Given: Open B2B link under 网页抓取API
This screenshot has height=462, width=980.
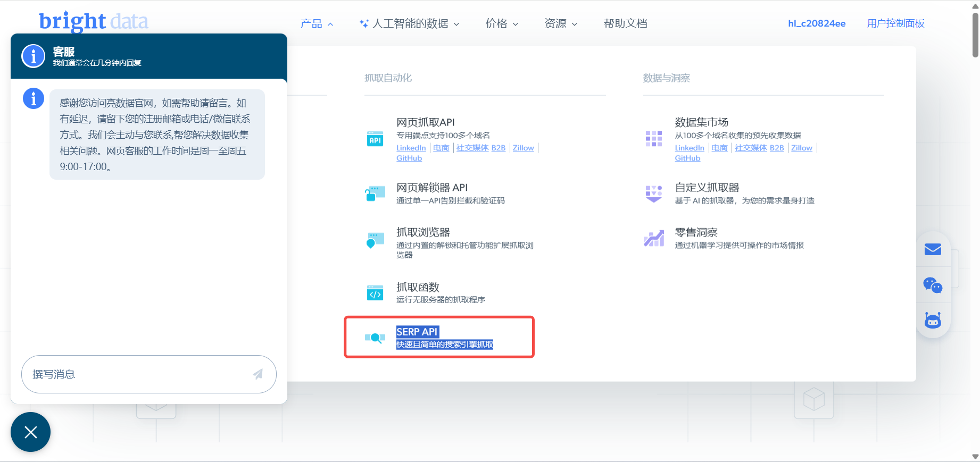Looking at the screenshot, I should point(499,148).
